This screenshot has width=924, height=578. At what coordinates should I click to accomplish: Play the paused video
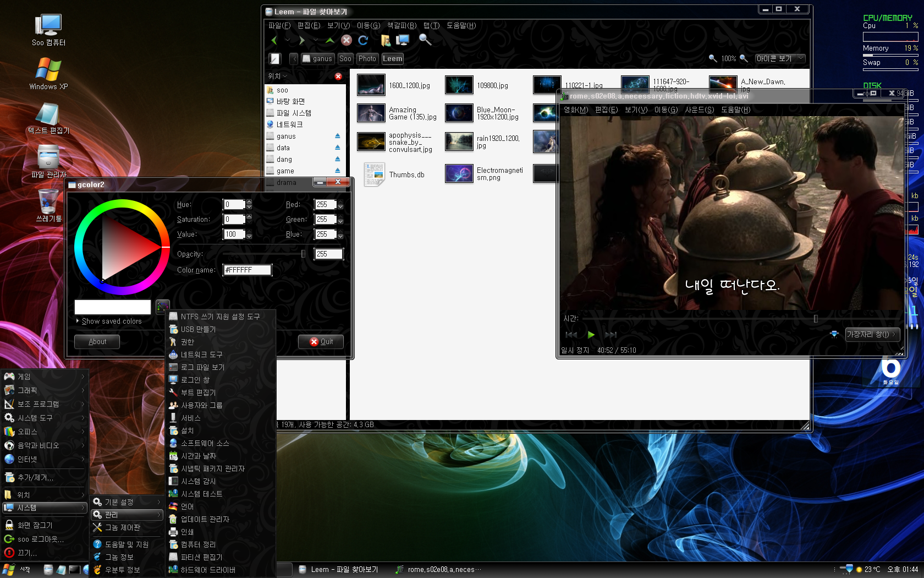click(591, 334)
